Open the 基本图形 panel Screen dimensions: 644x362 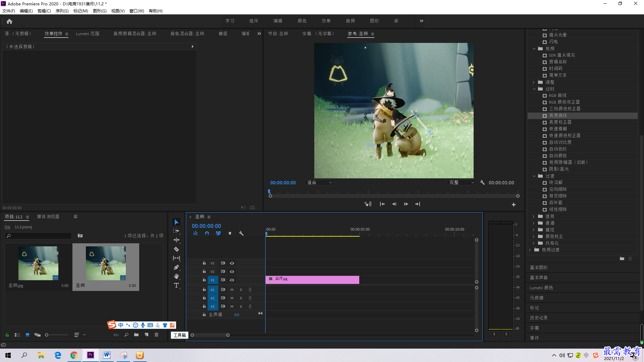(539, 267)
